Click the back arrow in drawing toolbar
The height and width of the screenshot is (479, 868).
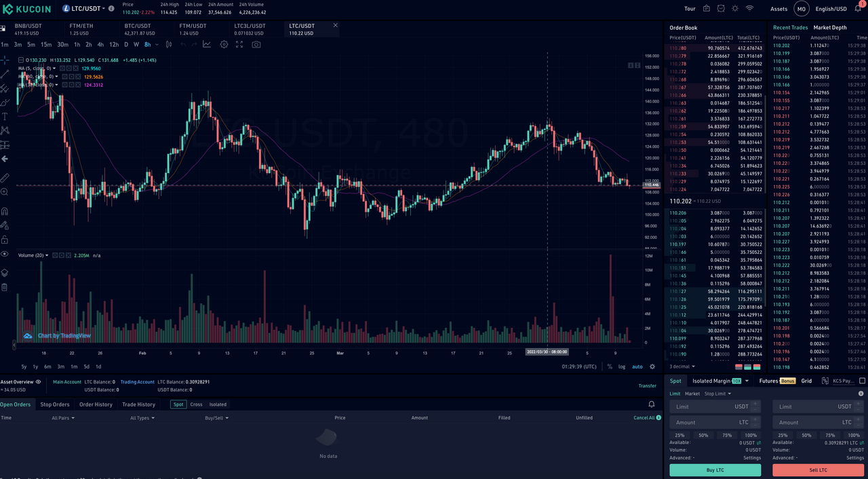tap(5, 159)
